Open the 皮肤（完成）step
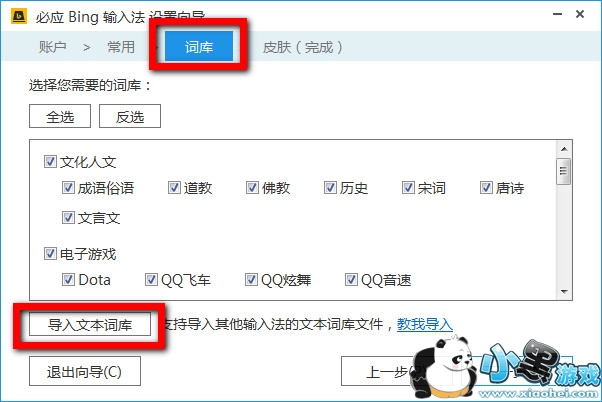Image resolution: width=602 pixels, height=402 pixels. (x=303, y=47)
